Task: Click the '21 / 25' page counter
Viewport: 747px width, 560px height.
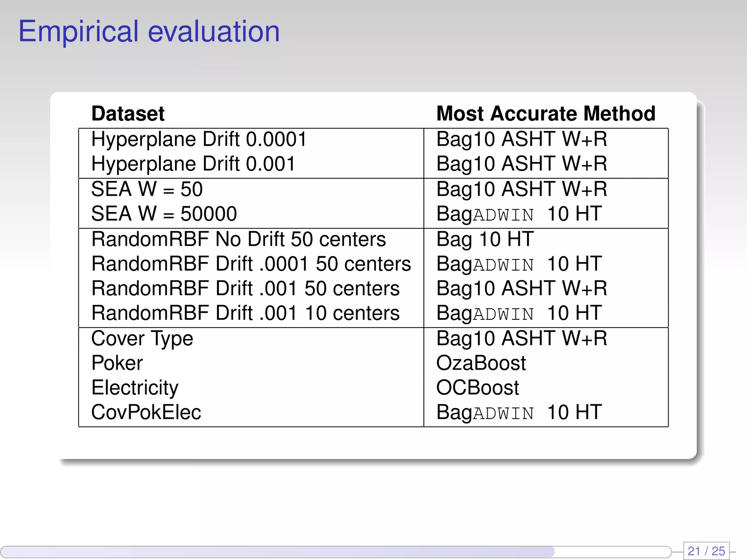Action: tap(706, 551)
